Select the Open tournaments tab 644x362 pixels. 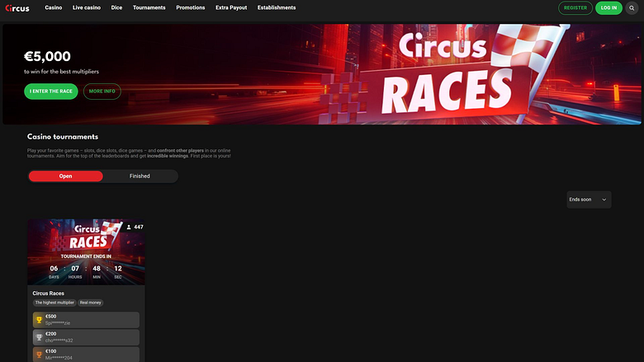tap(66, 176)
